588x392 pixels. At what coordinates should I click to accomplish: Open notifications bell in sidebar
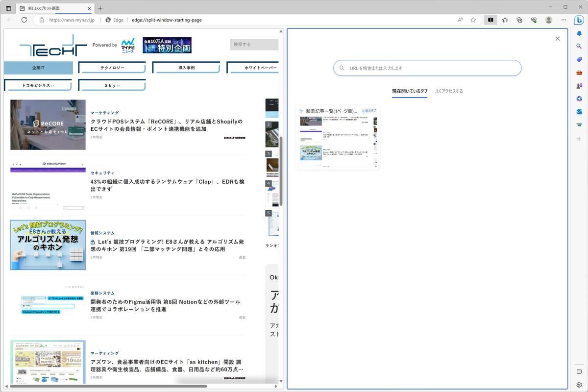click(x=579, y=33)
